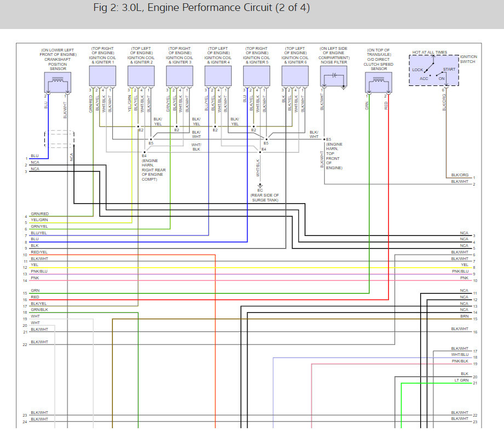
Task: Select the Ignition Coil & Igniter 1 box
Action: pyautogui.click(x=102, y=76)
